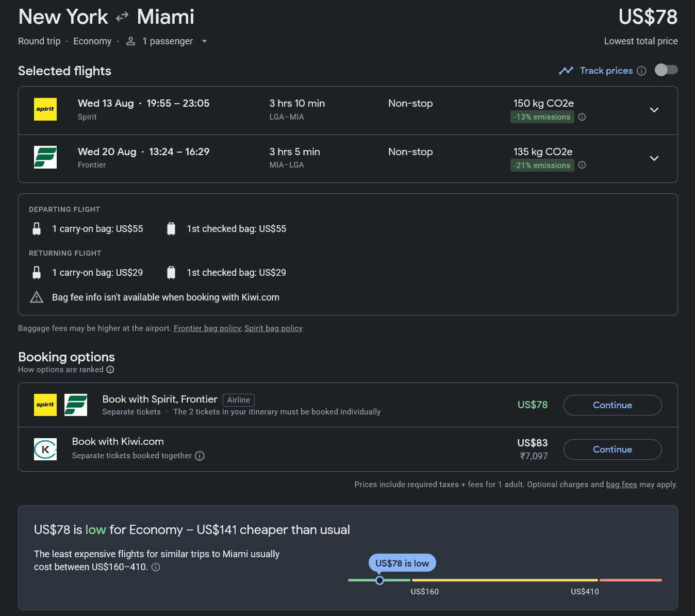This screenshot has width=695, height=616.
Task: Click the Frontier logo on returning flight
Action: pos(45,157)
